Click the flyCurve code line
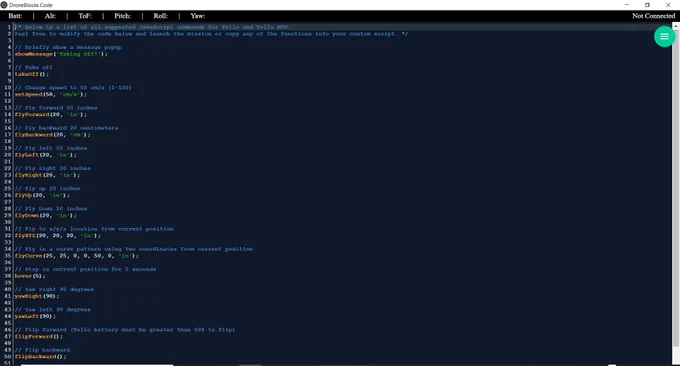 pos(77,256)
